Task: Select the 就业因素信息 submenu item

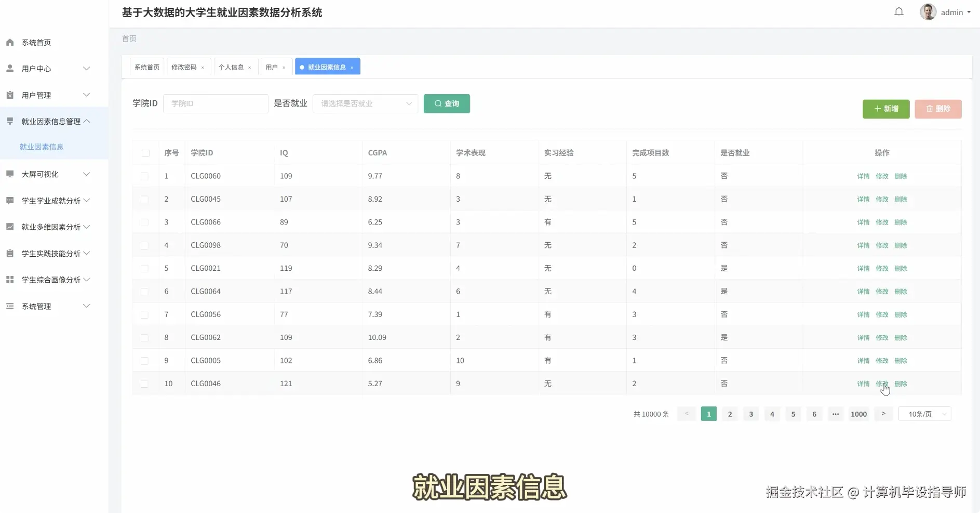Action: (42, 147)
